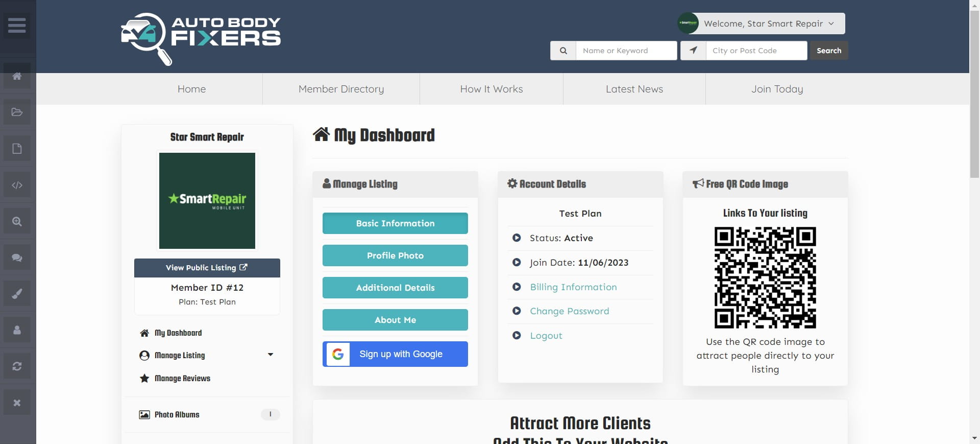This screenshot has height=444, width=980.
Task: Click the Name or Keyword field
Action: tap(626, 51)
